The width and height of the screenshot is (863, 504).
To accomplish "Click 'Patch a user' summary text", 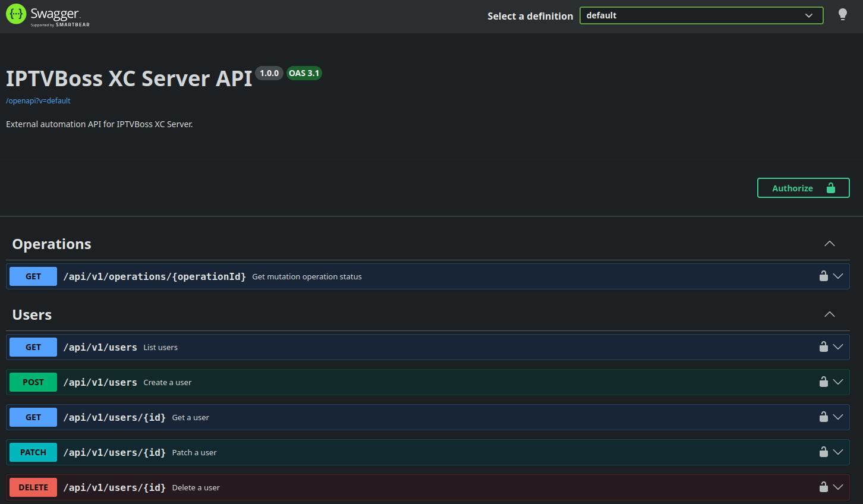I will point(194,453).
